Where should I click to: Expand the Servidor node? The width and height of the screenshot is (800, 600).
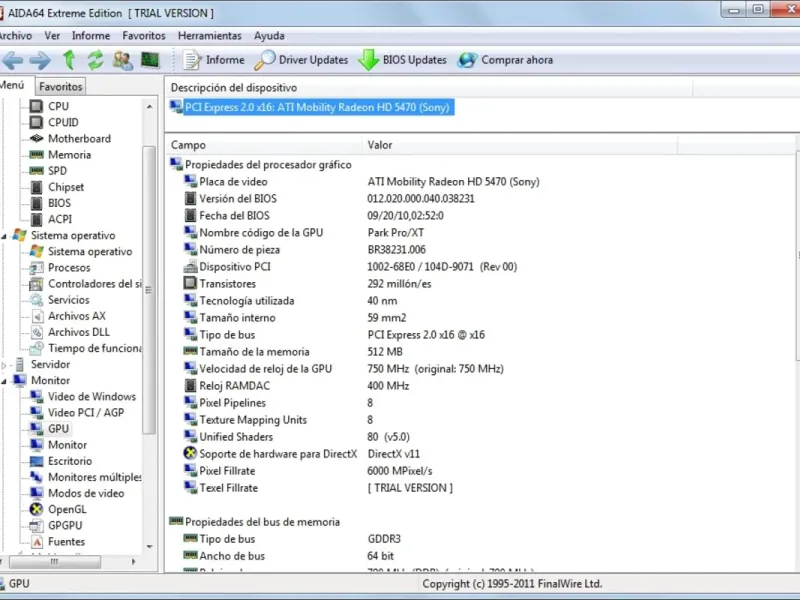coord(4,365)
